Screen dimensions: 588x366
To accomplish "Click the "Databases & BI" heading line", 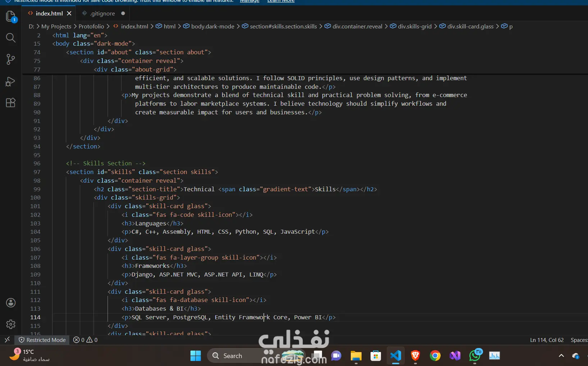I will point(161,308).
